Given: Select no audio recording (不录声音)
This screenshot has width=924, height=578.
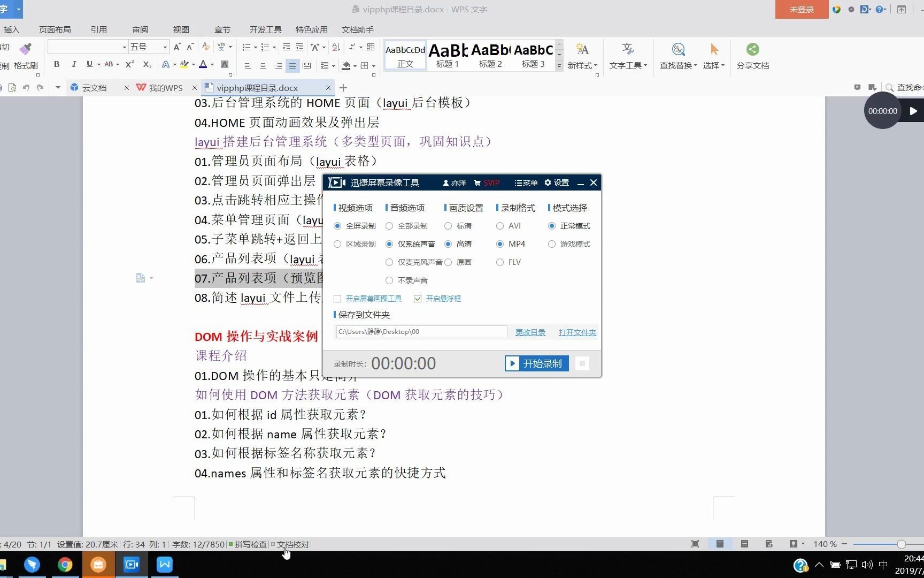Looking at the screenshot, I should tap(389, 280).
